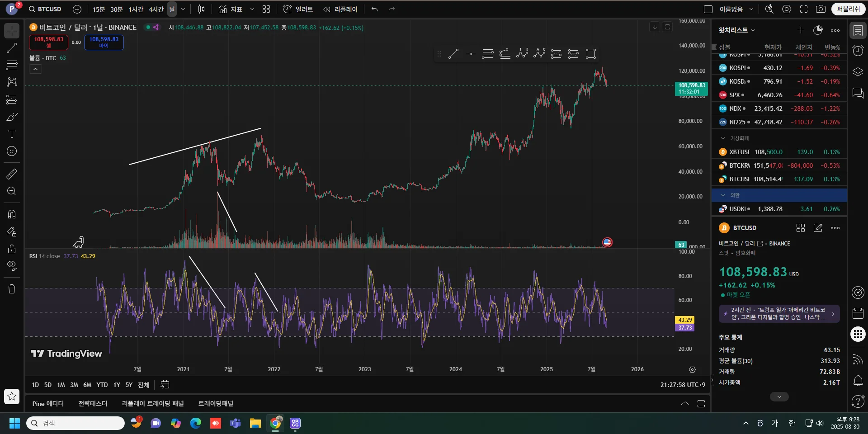Open the watchlist more options menu
The height and width of the screenshot is (434, 868).
click(x=835, y=30)
